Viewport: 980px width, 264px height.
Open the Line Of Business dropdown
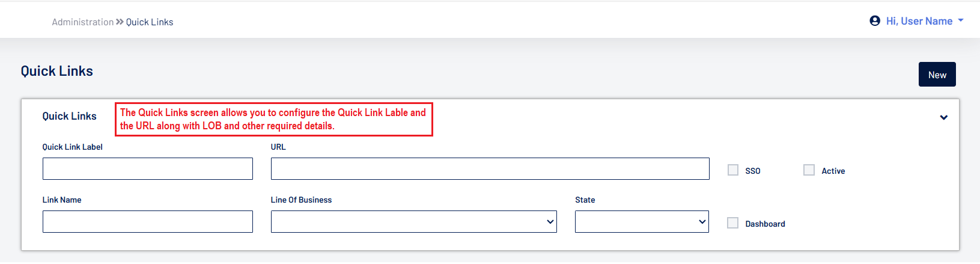click(413, 221)
